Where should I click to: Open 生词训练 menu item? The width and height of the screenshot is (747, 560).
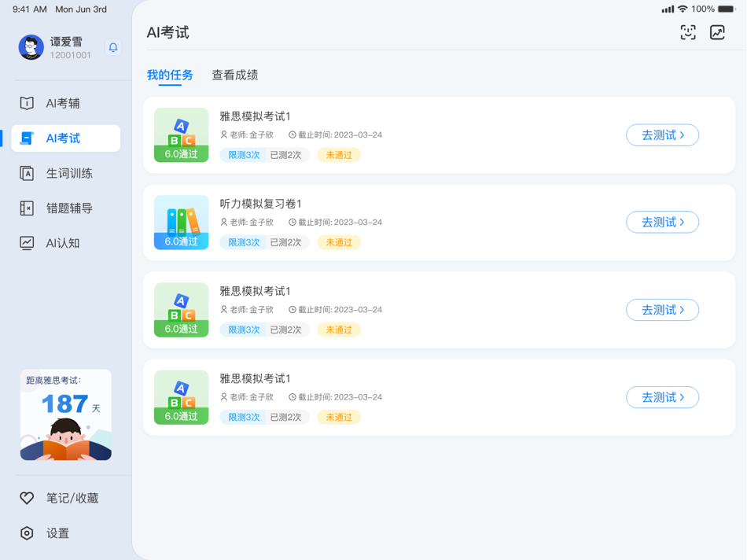66,173
